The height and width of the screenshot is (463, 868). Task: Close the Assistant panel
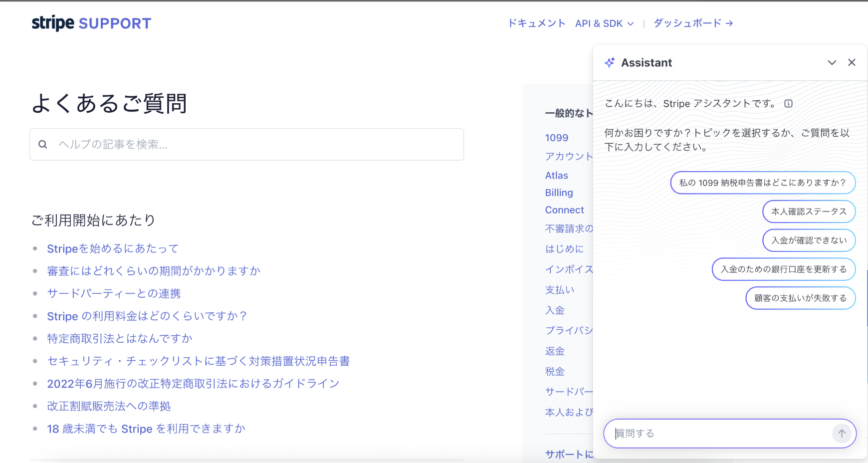852,62
